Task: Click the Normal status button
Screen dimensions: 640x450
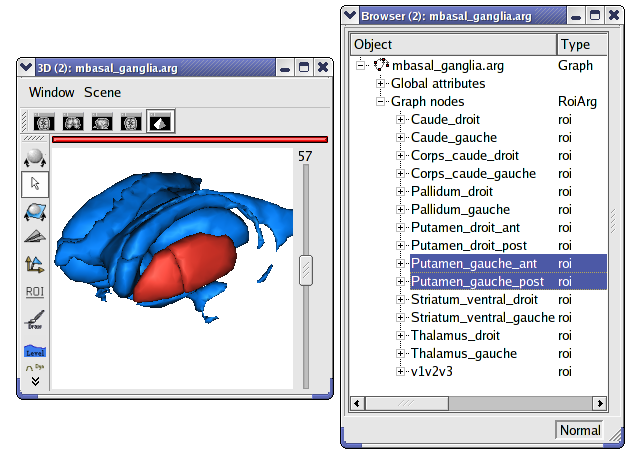Action: point(580,430)
